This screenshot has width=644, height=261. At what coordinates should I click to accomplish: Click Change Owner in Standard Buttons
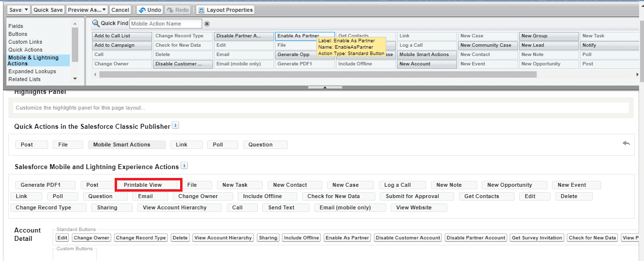click(92, 237)
